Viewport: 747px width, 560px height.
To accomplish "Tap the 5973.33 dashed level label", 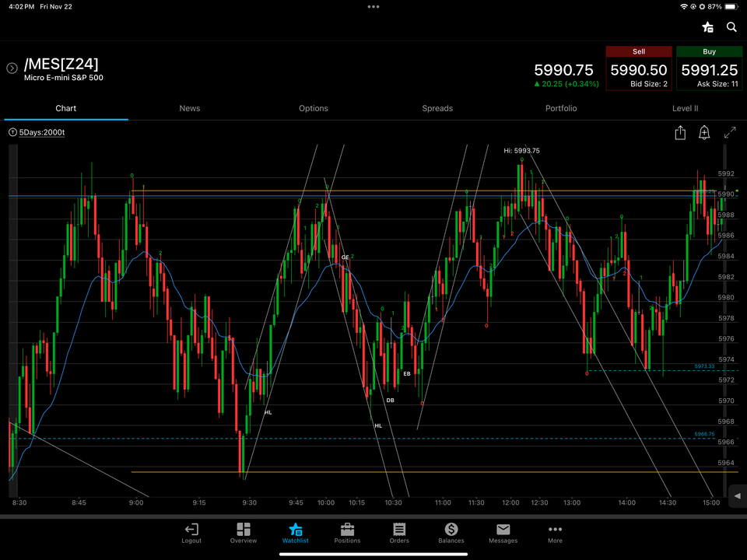I will [x=704, y=366].
